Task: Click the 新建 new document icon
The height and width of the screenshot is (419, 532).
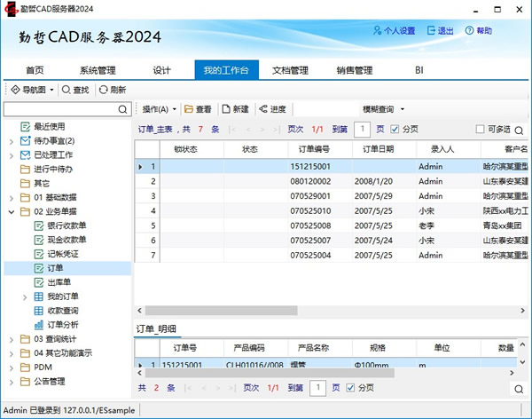Action: point(225,109)
